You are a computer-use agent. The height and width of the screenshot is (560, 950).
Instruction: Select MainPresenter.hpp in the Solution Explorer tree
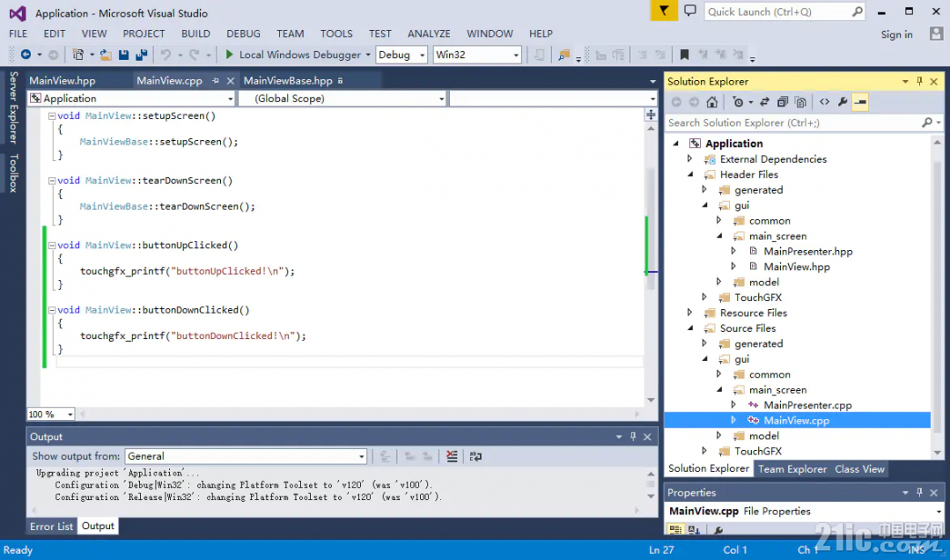[808, 252]
